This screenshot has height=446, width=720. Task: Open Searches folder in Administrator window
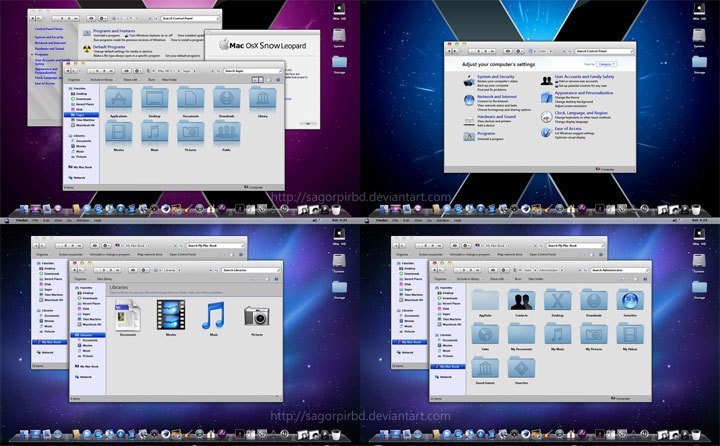[521, 367]
